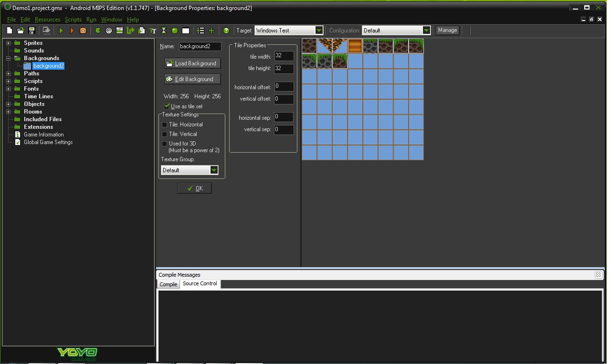Open the Target dropdown showing Windows Test
611x364 pixels.
[289, 31]
